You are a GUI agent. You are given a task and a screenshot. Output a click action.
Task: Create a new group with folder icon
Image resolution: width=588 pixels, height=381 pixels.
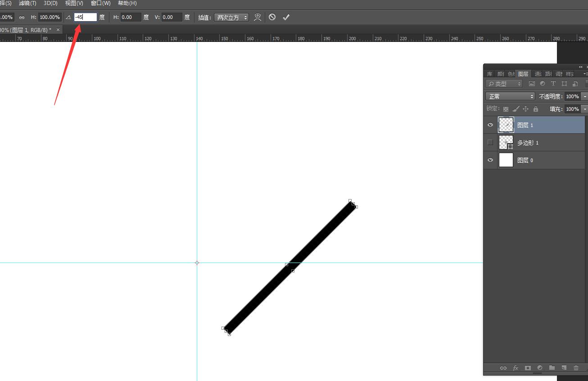(x=552, y=368)
